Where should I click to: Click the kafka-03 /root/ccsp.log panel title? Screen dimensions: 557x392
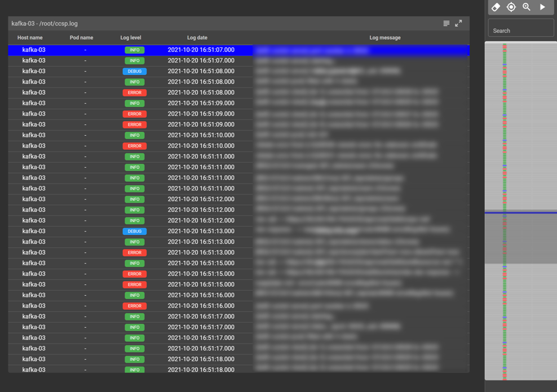[x=45, y=24]
